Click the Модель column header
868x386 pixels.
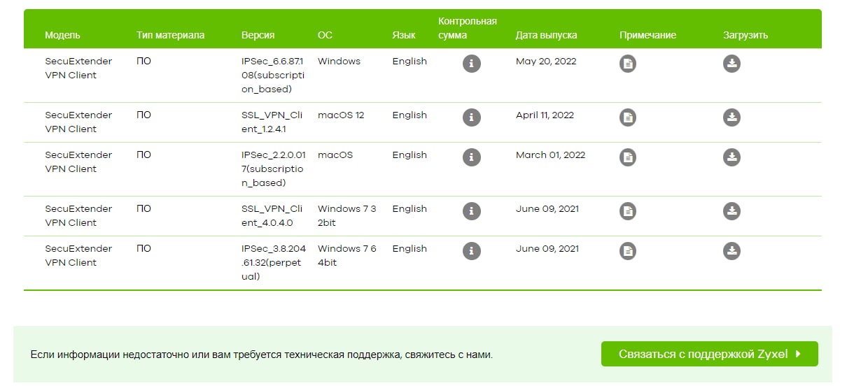coord(62,35)
